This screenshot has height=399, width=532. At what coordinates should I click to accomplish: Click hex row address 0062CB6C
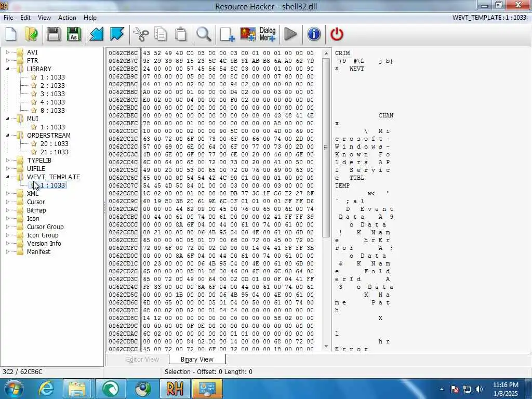pos(123,53)
